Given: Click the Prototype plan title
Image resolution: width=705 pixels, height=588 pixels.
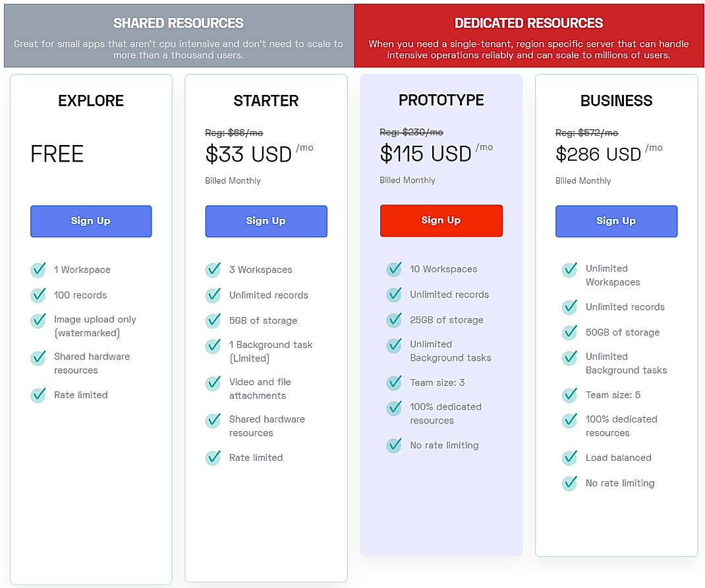Looking at the screenshot, I should [x=441, y=100].
